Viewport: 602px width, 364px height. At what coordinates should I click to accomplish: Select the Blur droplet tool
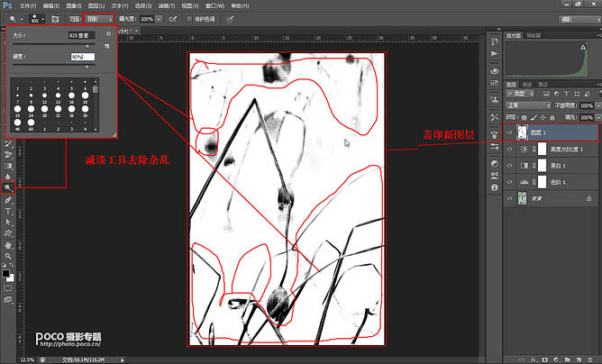(x=8, y=177)
